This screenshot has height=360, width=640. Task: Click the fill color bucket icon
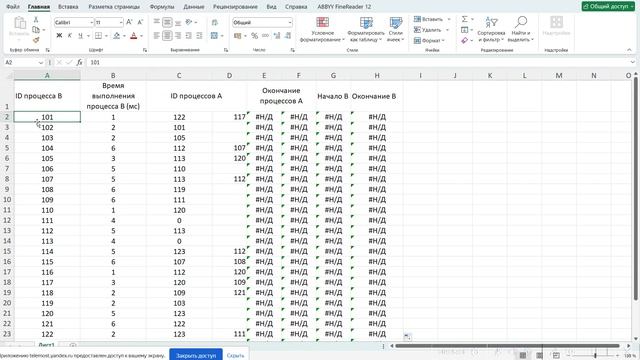point(117,36)
